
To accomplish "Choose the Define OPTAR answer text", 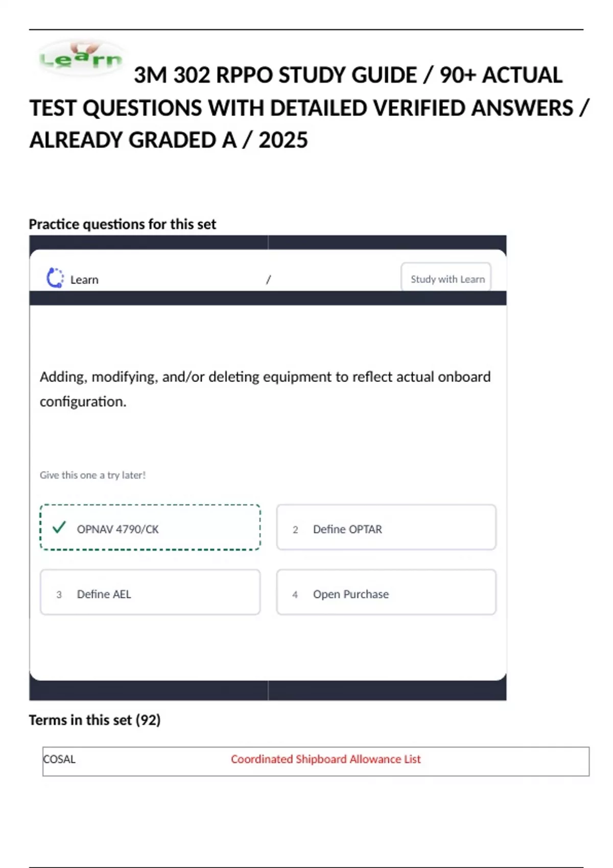I will [x=347, y=529].
